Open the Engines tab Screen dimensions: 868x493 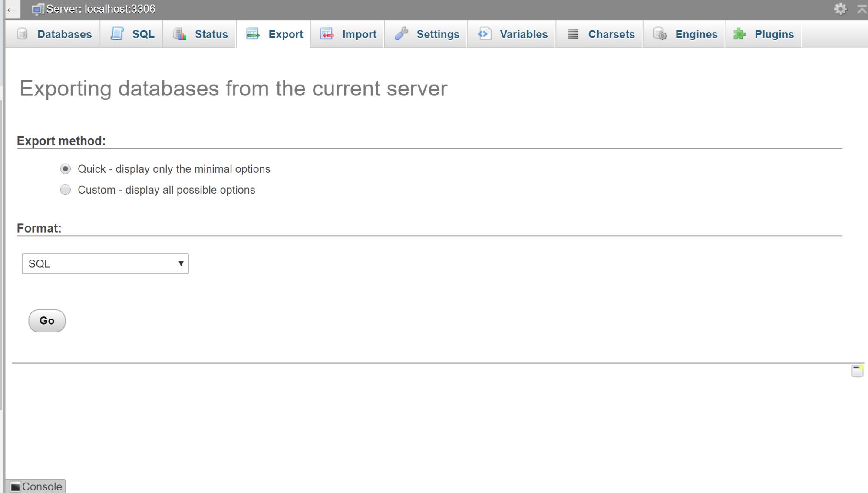(x=684, y=34)
